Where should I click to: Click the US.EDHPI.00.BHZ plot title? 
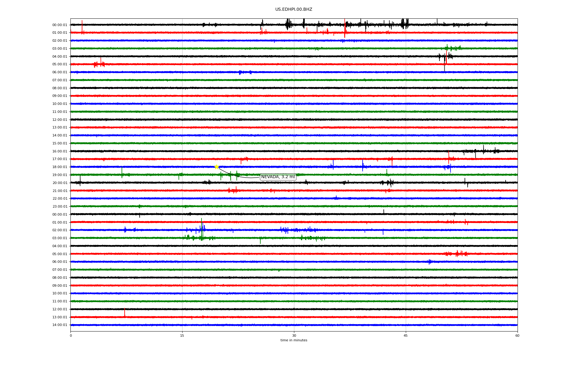294,10
